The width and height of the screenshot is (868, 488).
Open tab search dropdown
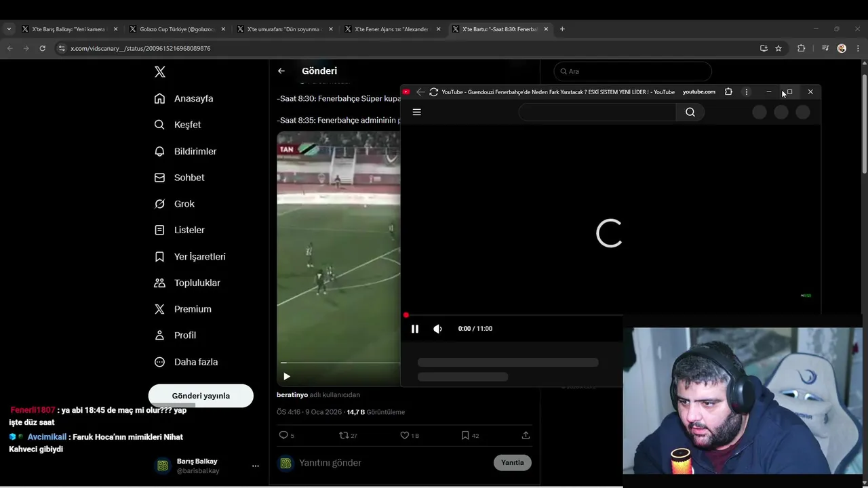(9, 29)
